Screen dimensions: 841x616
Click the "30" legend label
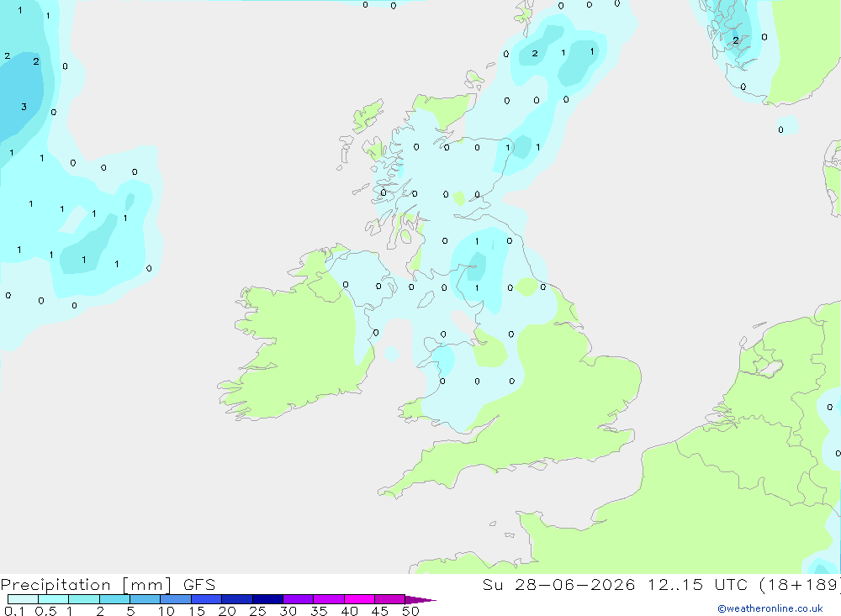pos(288,611)
